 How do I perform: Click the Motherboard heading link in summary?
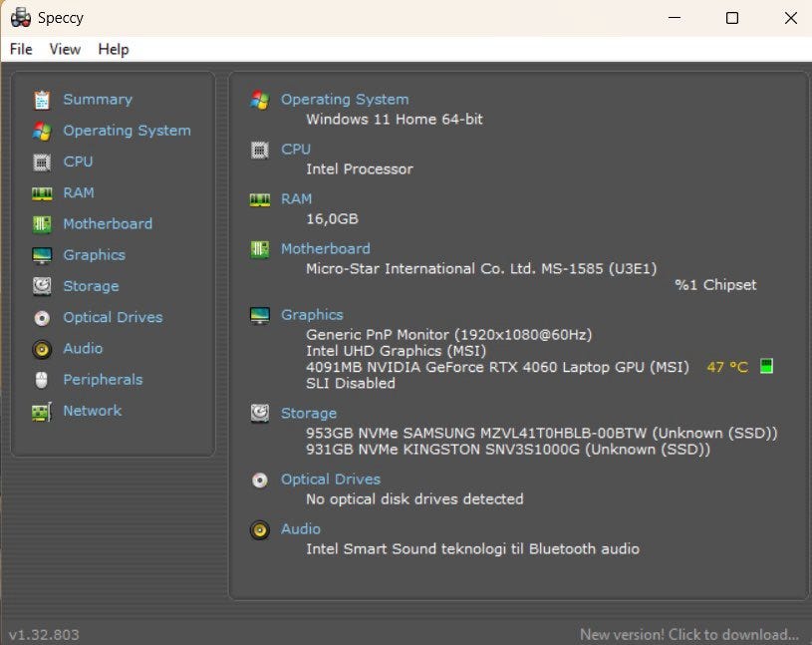point(325,248)
